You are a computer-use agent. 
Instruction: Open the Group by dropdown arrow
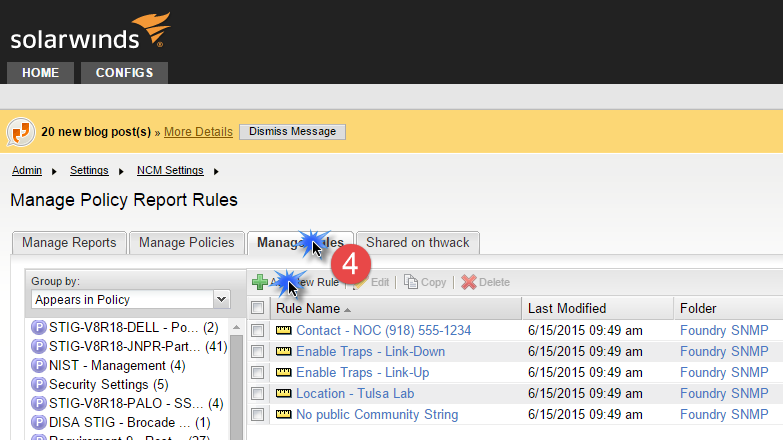(x=221, y=300)
